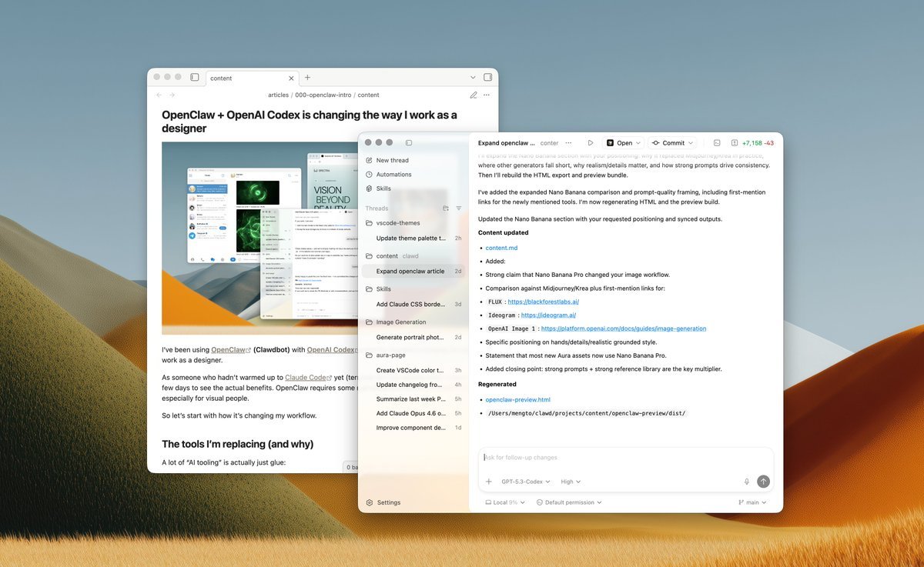Open 'Add Claude Opus 4.6 o...' thread
Screen dimensions: 924x567
click(413, 413)
